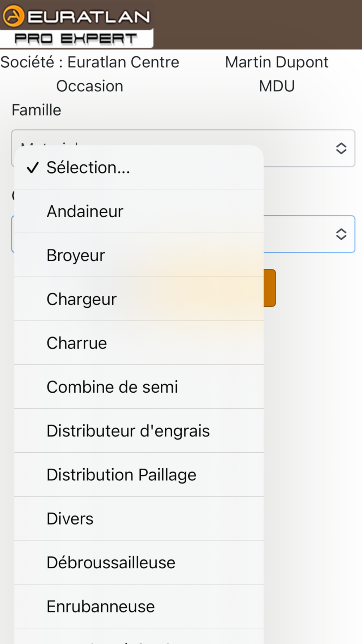The width and height of the screenshot is (362, 644).
Task: Click the brown header bar
Action: pyautogui.click(x=257, y=25)
